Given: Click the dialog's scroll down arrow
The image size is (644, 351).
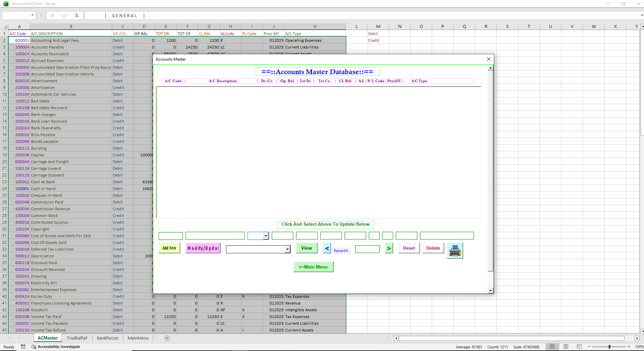Looking at the screenshot, I should coord(490,291).
